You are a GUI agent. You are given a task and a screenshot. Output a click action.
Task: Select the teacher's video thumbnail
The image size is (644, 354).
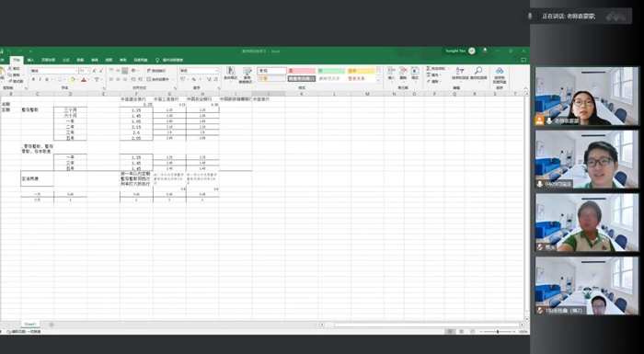[x=587, y=97]
